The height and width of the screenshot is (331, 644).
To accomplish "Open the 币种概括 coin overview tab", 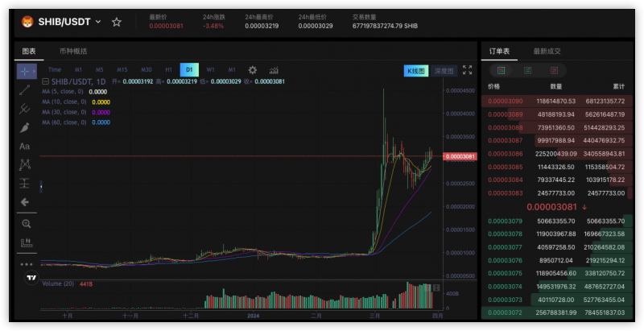I will [73, 52].
